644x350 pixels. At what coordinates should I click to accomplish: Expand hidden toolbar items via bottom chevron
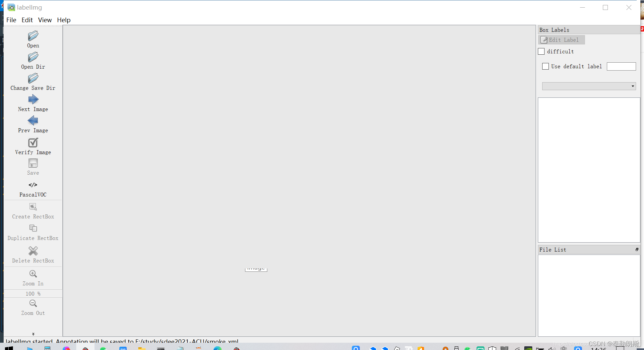pos(33,334)
